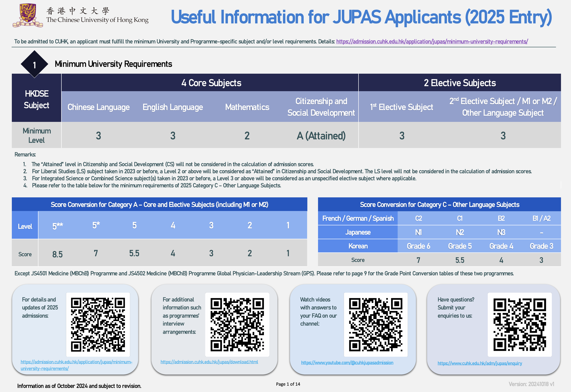Click the 'Minimum University Requirements' heading
Image resolution: width=571 pixels, height=392 pixels.
(113, 64)
